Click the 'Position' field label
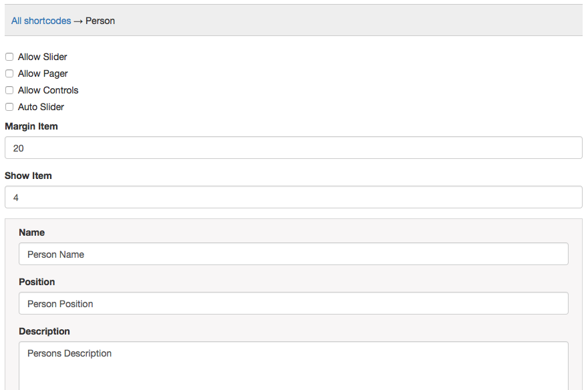The width and height of the screenshot is (588, 390). coord(37,282)
